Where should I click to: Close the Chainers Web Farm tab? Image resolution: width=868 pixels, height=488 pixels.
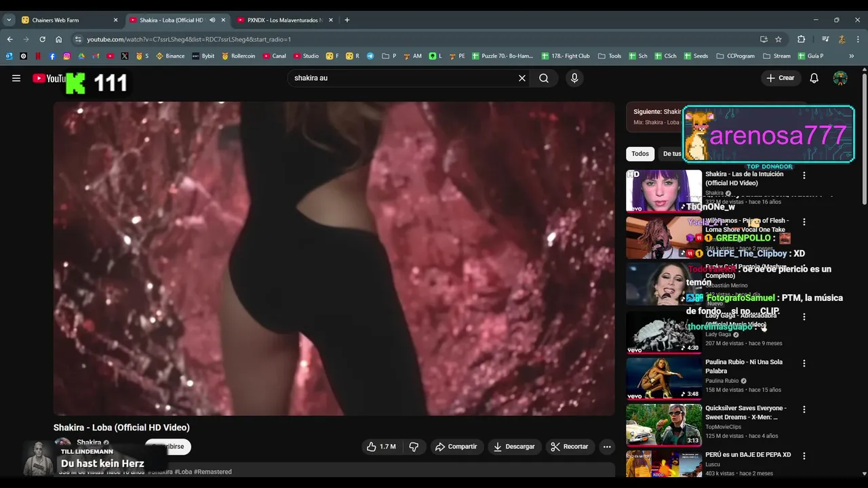coord(115,20)
